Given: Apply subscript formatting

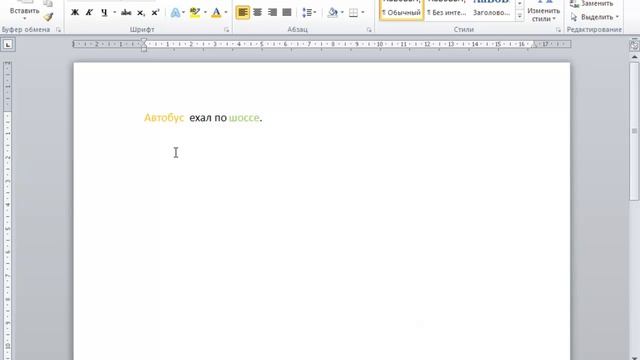Looking at the screenshot, I should [141, 13].
